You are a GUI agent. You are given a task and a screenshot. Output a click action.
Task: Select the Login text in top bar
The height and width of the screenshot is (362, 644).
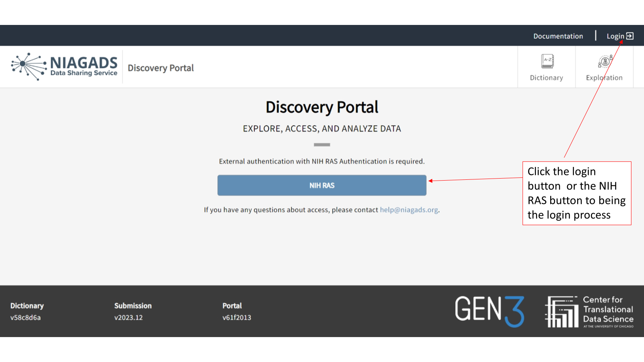[x=615, y=36]
